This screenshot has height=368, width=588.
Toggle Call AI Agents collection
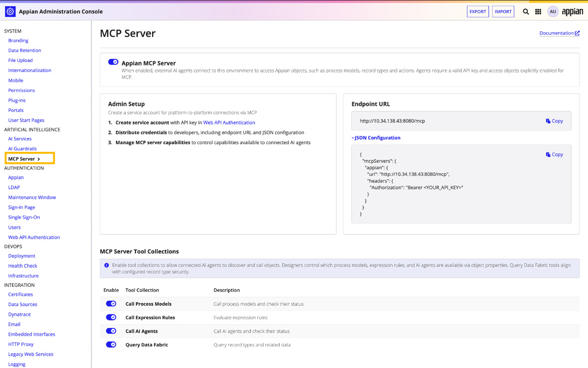click(111, 331)
